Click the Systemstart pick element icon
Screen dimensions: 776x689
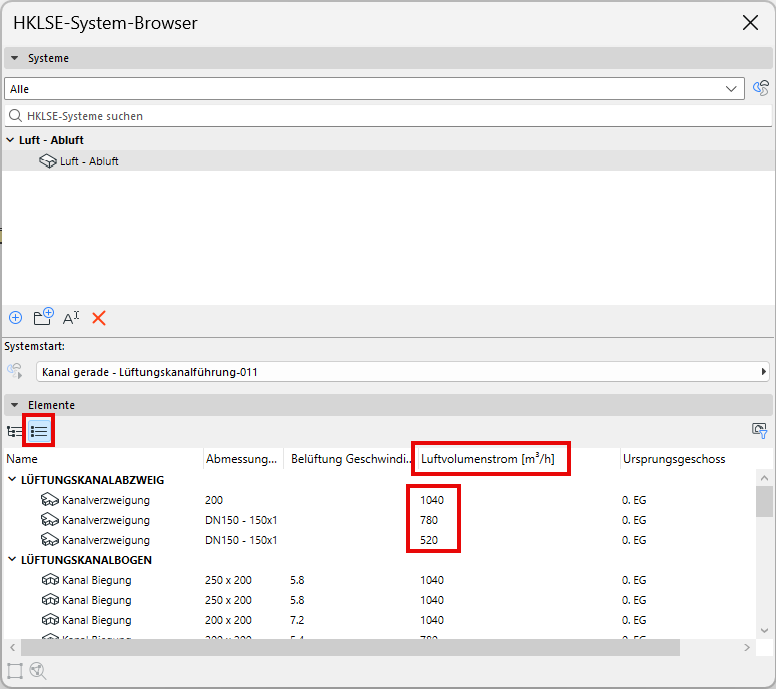[x=15, y=371]
